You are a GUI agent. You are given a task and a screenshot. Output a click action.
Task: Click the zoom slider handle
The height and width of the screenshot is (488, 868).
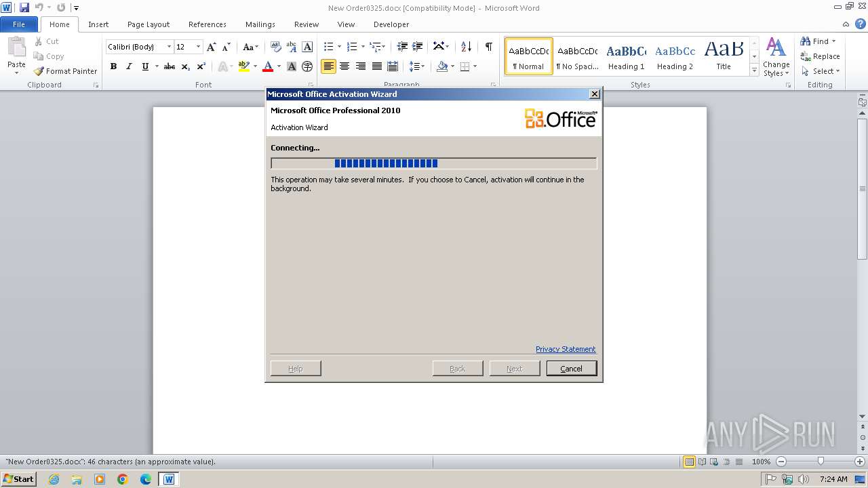click(821, 462)
